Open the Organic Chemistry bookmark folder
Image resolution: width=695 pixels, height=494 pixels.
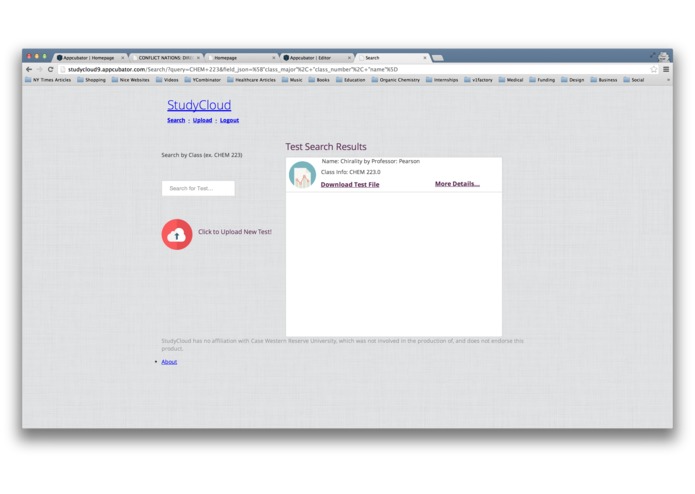click(395, 80)
